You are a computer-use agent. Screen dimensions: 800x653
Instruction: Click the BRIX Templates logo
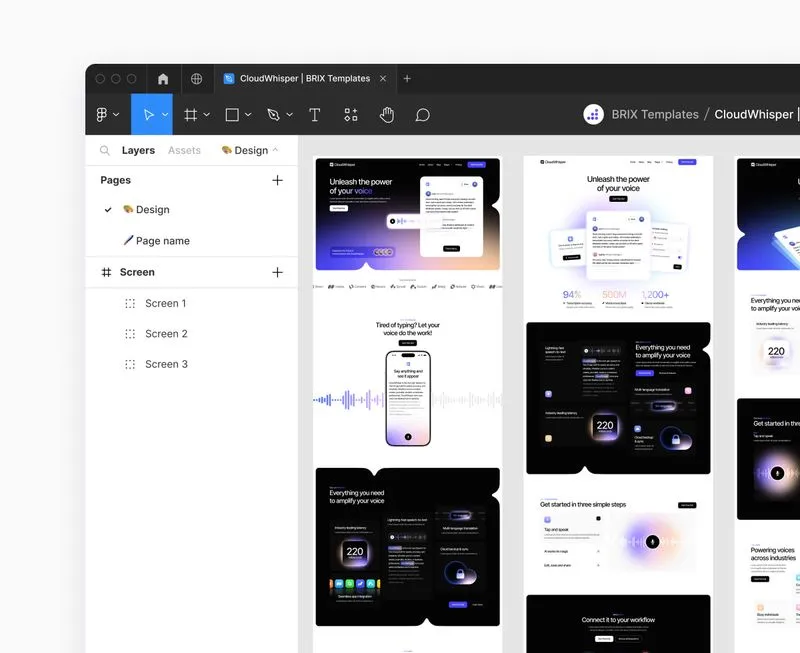(594, 114)
